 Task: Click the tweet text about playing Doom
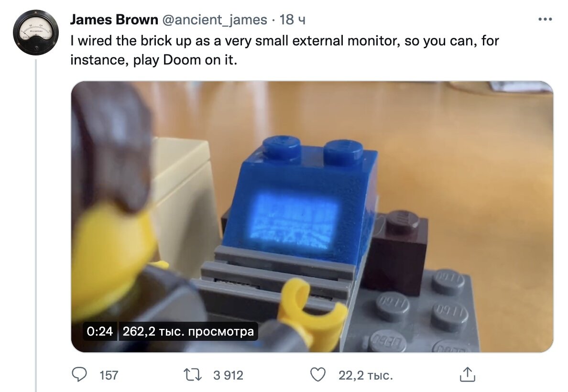tap(285, 50)
